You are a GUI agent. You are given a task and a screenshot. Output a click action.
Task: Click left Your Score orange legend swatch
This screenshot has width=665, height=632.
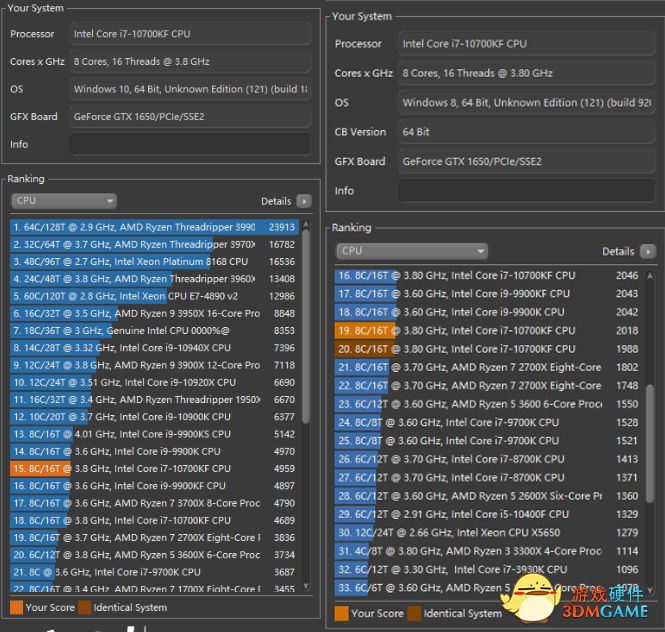click(16, 607)
